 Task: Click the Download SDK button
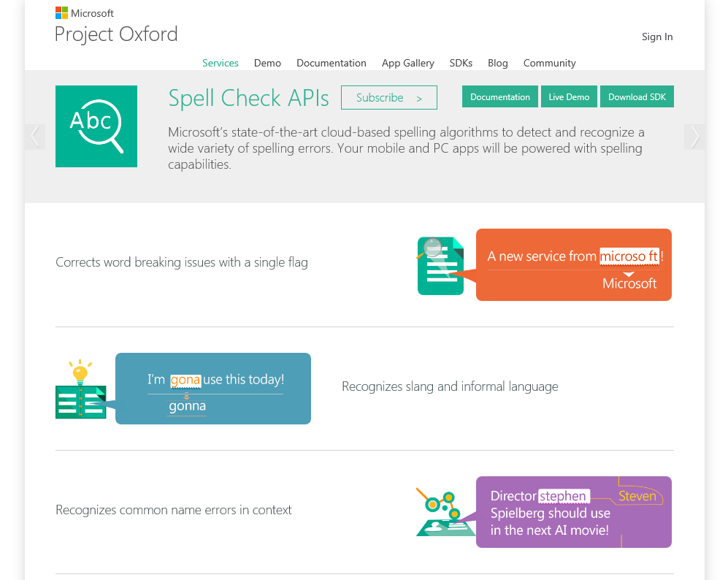(637, 97)
